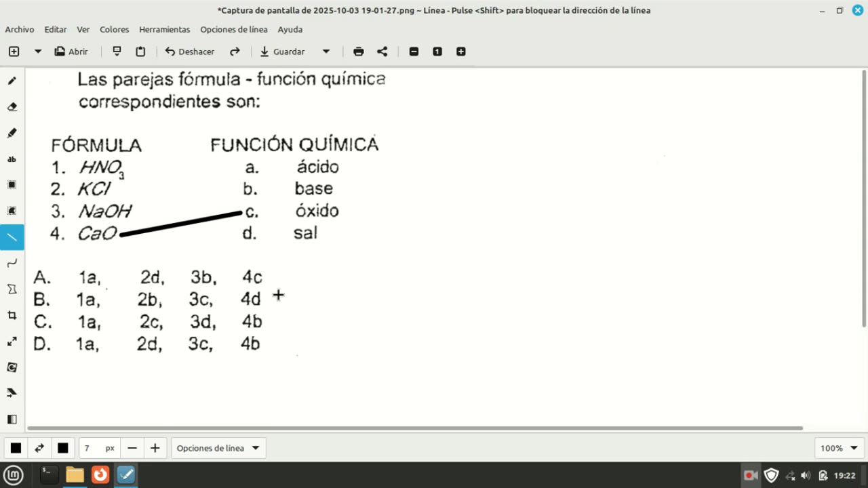Select the Skew tool

point(12,393)
